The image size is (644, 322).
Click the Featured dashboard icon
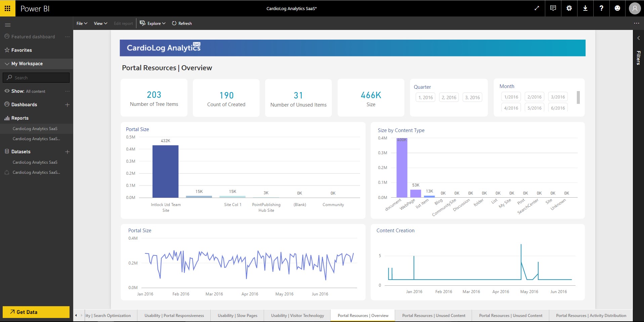7,36
